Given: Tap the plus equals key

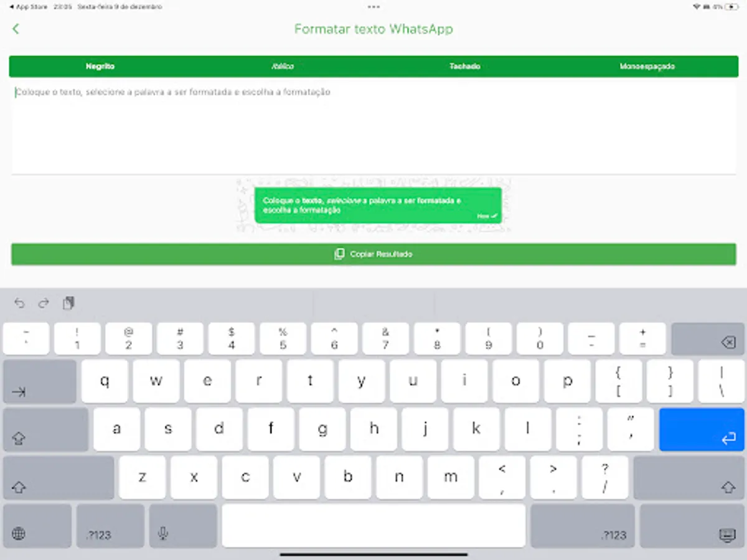Looking at the screenshot, I should 642,338.
